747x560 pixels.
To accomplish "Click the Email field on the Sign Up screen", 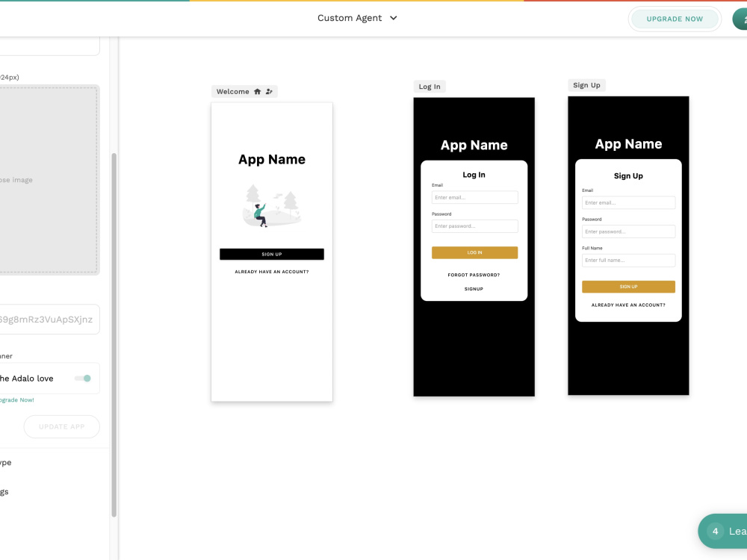I will [628, 203].
